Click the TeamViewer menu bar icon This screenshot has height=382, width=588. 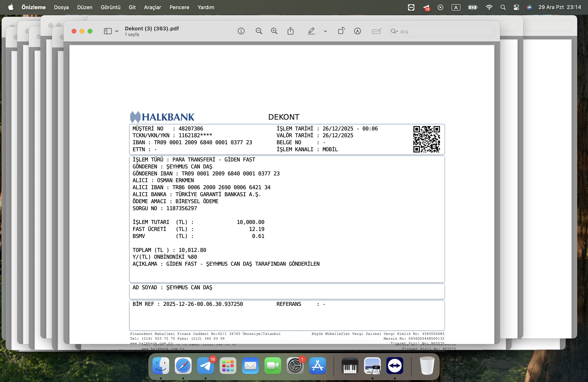click(x=411, y=7)
